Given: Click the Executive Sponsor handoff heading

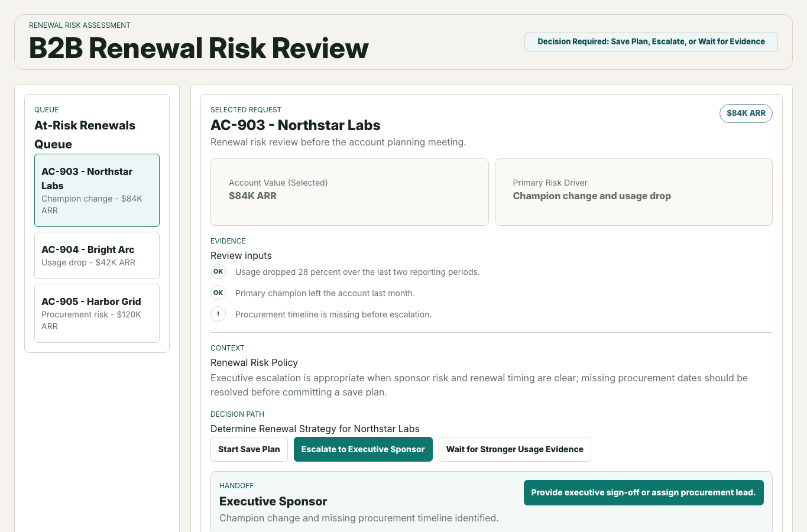Looking at the screenshot, I should click(273, 501).
